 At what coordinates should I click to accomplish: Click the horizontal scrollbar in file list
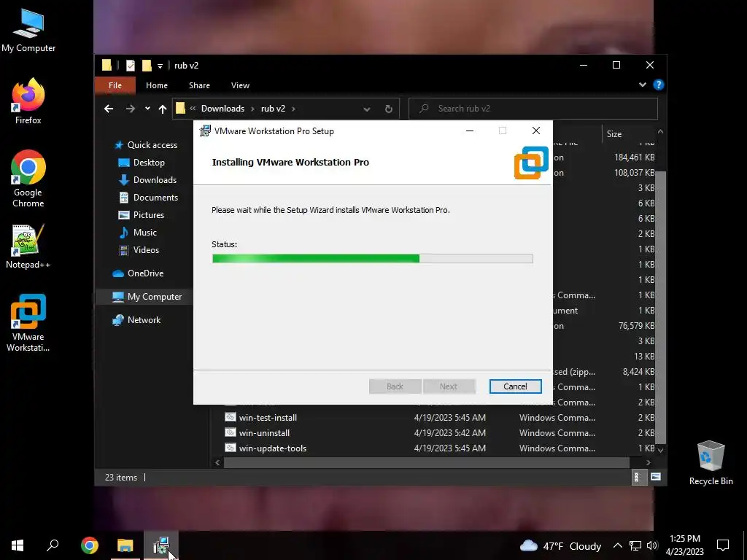point(426,462)
